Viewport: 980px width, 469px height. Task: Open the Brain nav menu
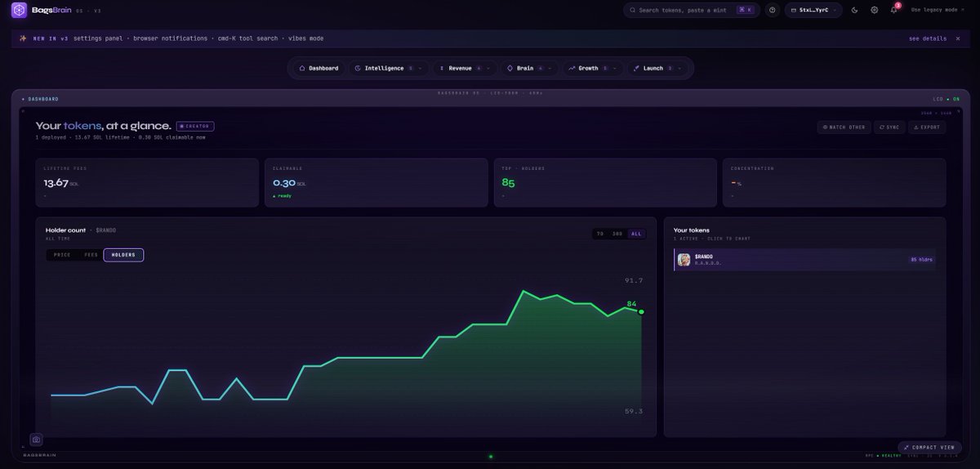pyautogui.click(x=528, y=69)
